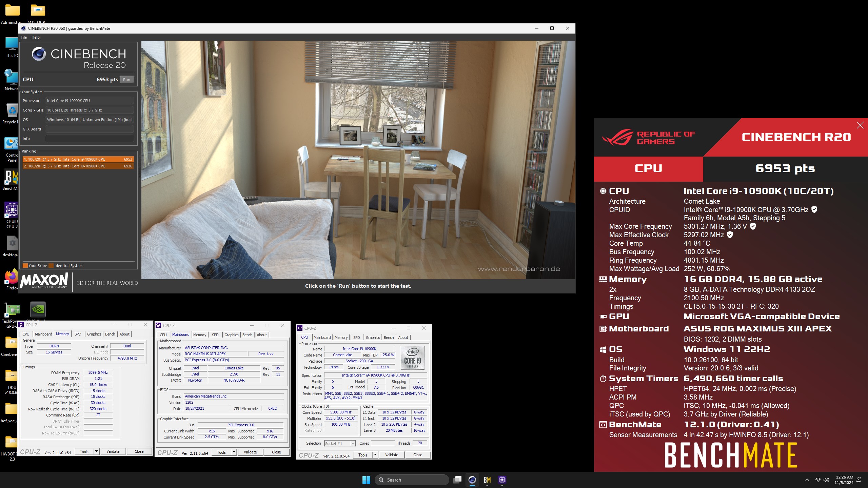Viewport: 868px width, 488px height.
Task: Close the BenchMate result panel with X
Action: (860, 125)
